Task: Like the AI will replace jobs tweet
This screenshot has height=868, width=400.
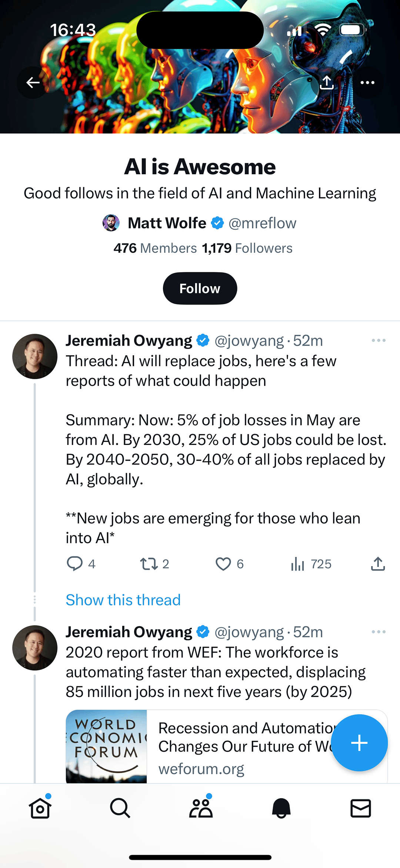Action: [x=223, y=564]
